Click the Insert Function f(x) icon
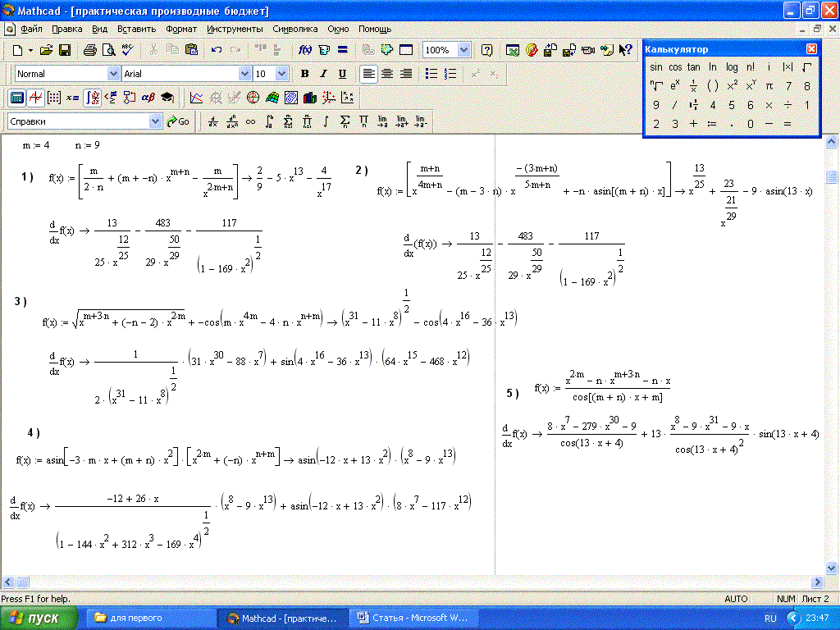Viewport: 840px width, 630px height. click(x=305, y=50)
